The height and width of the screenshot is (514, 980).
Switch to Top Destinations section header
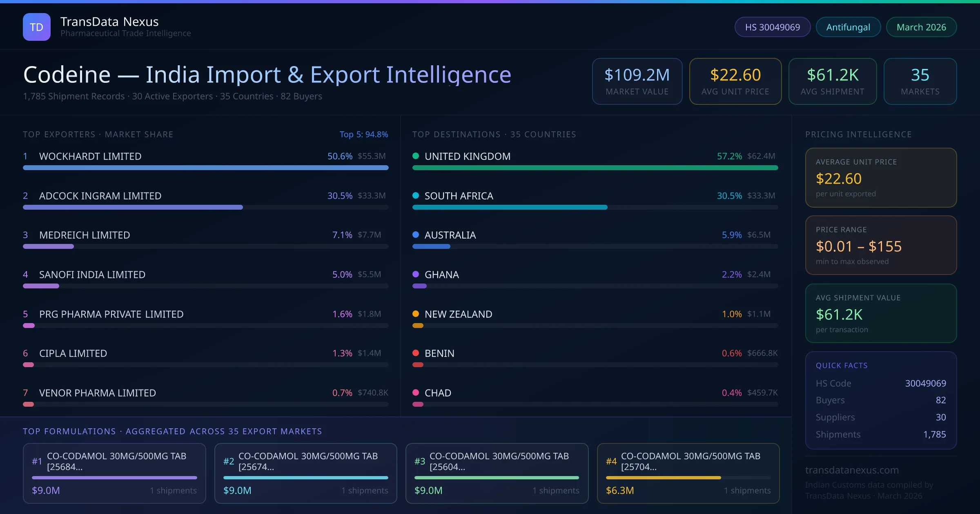click(x=494, y=134)
